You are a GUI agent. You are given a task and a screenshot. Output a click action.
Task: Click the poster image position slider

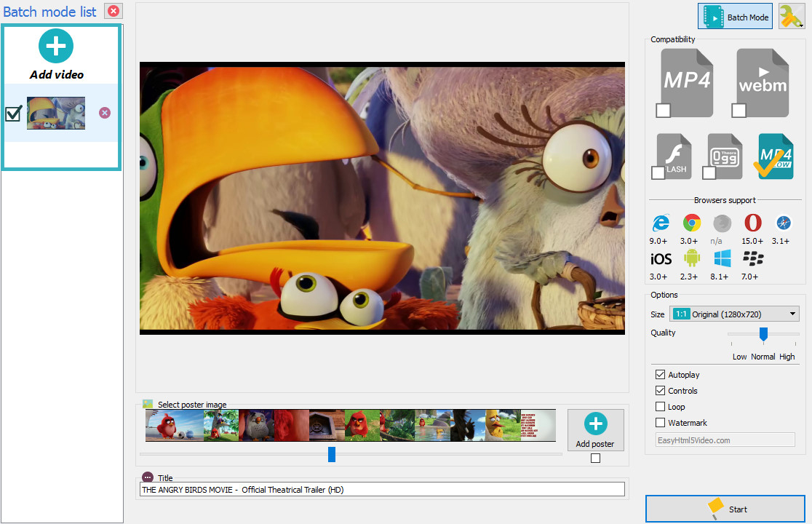(332, 454)
